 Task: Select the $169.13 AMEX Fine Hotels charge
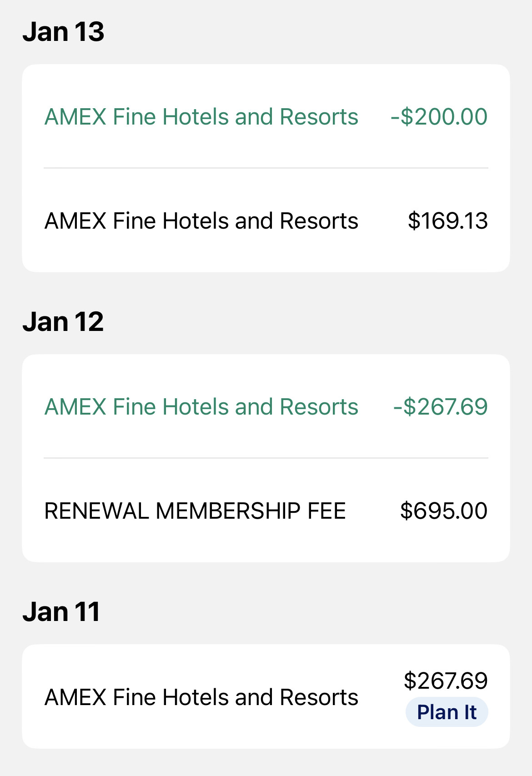(x=201, y=221)
